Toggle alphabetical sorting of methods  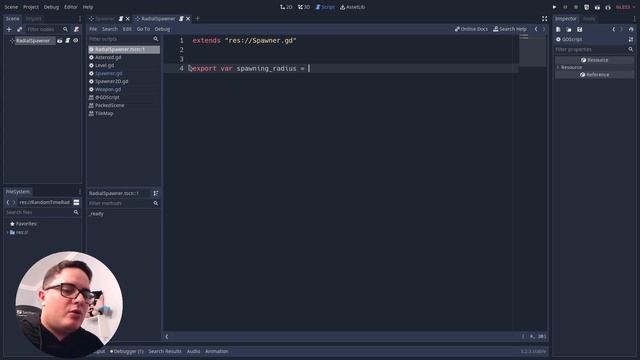[x=156, y=193]
